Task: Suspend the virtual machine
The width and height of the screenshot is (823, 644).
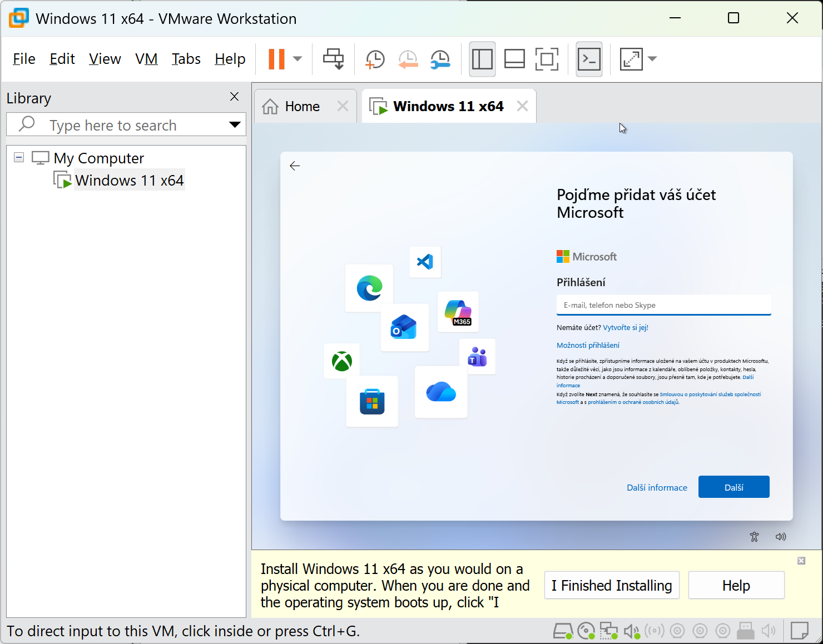Action: click(276, 58)
